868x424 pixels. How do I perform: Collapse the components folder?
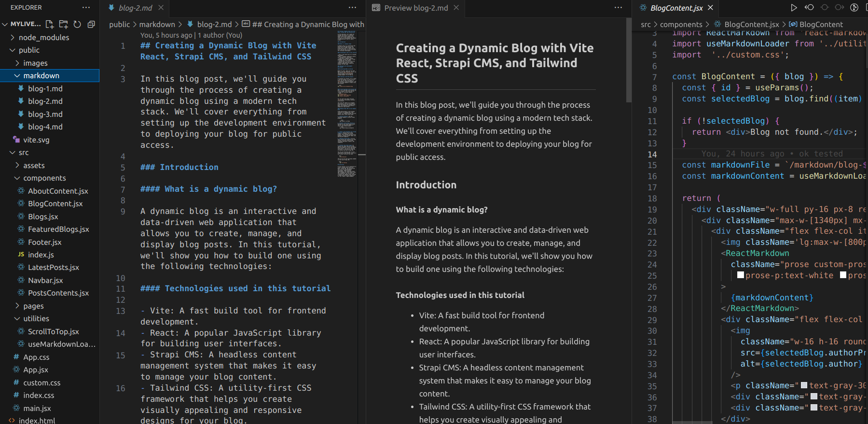click(x=44, y=178)
